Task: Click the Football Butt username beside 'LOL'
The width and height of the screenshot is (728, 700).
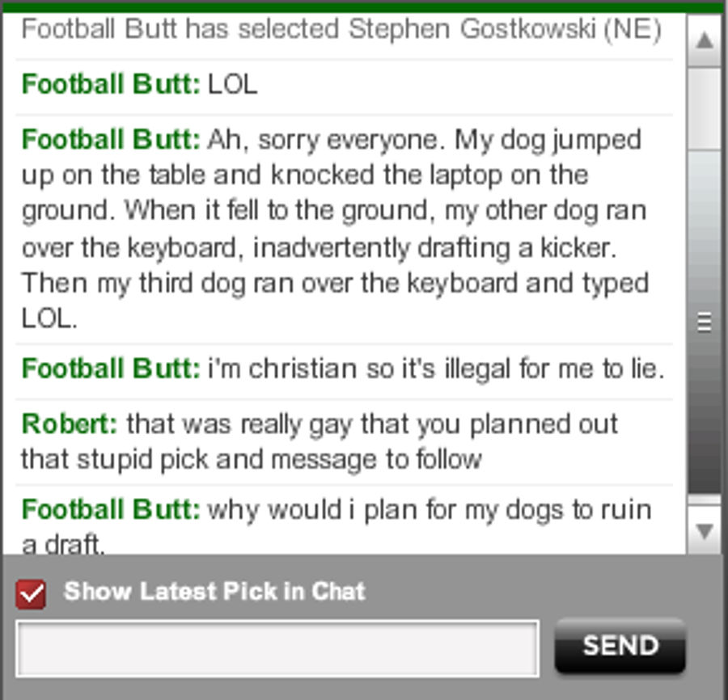Action: point(111,84)
